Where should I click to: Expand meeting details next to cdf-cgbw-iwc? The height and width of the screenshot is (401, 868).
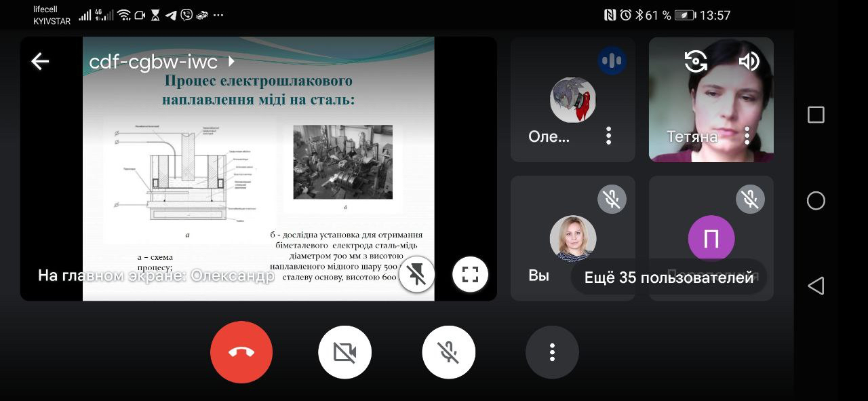(231, 62)
